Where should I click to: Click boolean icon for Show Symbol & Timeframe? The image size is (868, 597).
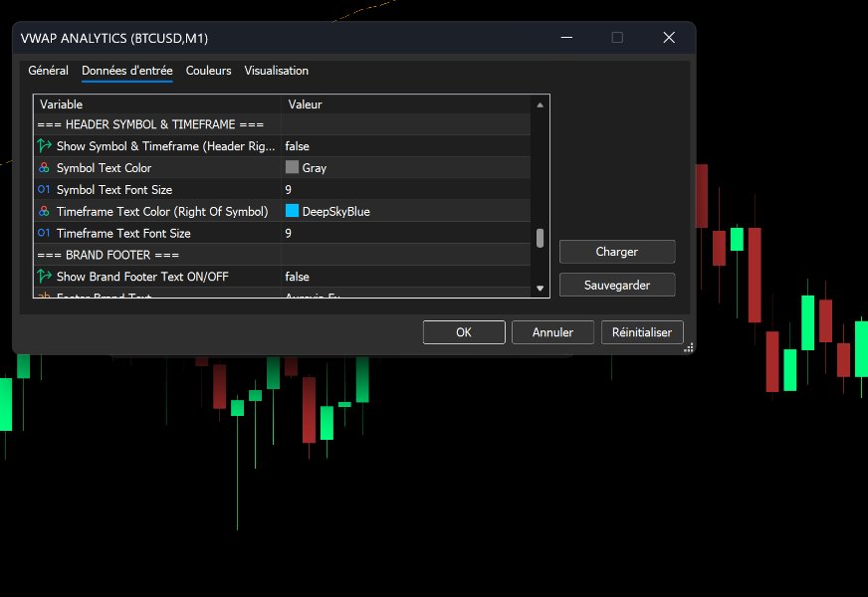coord(44,146)
